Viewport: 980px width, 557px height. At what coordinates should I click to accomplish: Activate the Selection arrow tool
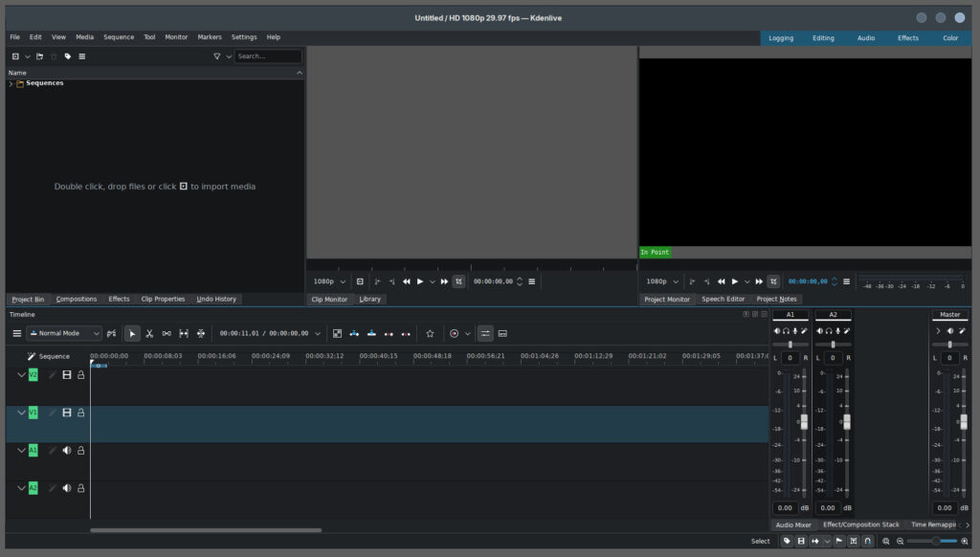click(x=132, y=333)
